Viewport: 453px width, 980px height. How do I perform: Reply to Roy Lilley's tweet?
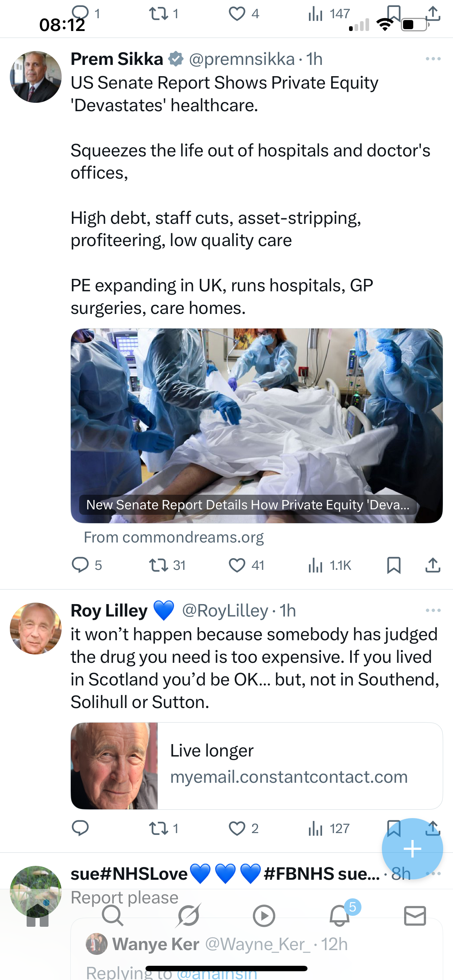pyautogui.click(x=80, y=828)
